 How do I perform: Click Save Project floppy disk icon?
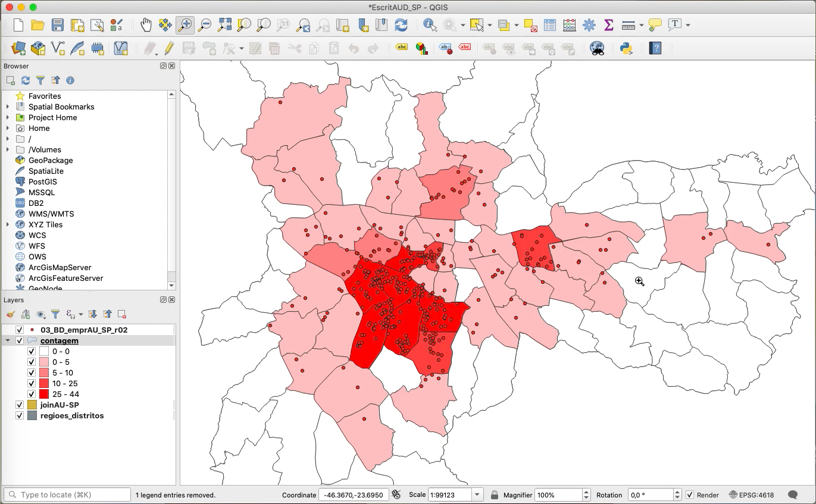[57, 25]
